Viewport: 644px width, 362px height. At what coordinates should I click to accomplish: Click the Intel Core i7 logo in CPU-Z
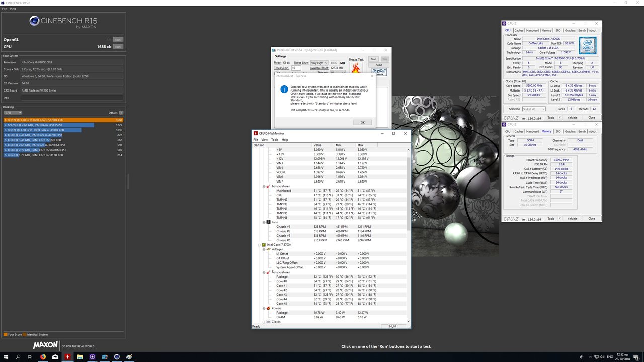click(x=587, y=46)
